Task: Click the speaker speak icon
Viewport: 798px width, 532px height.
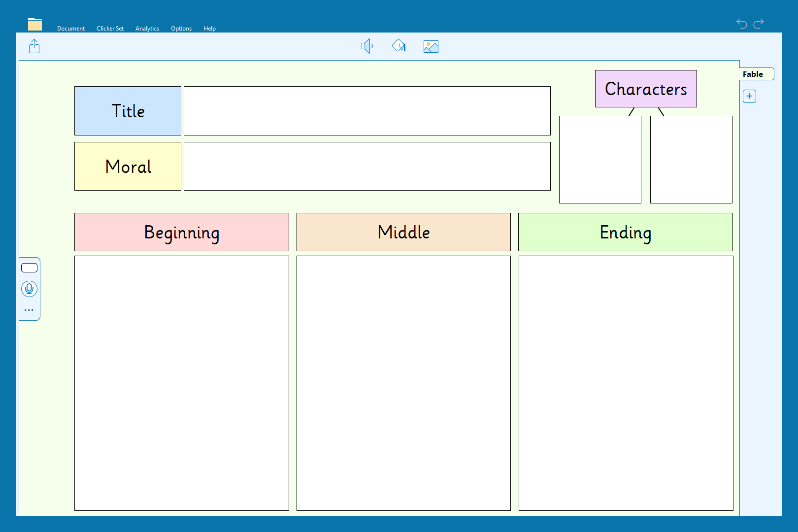Action: [x=367, y=46]
